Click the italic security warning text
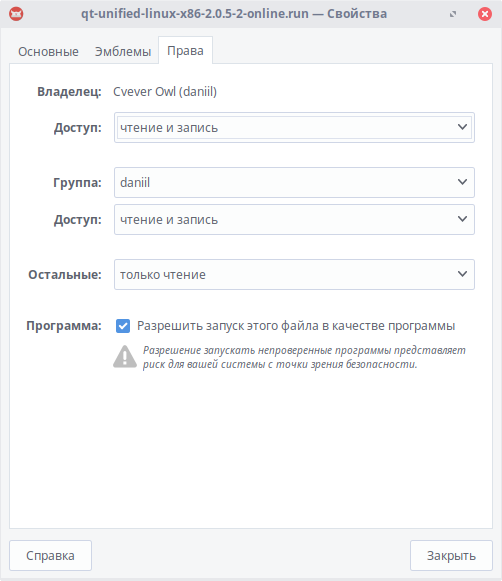The image size is (502, 581). 304,357
